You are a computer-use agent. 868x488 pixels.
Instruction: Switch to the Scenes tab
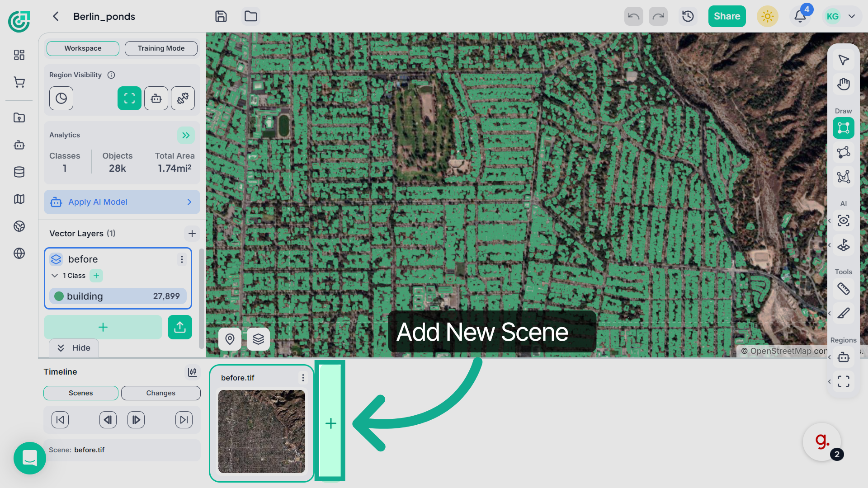coord(81,393)
